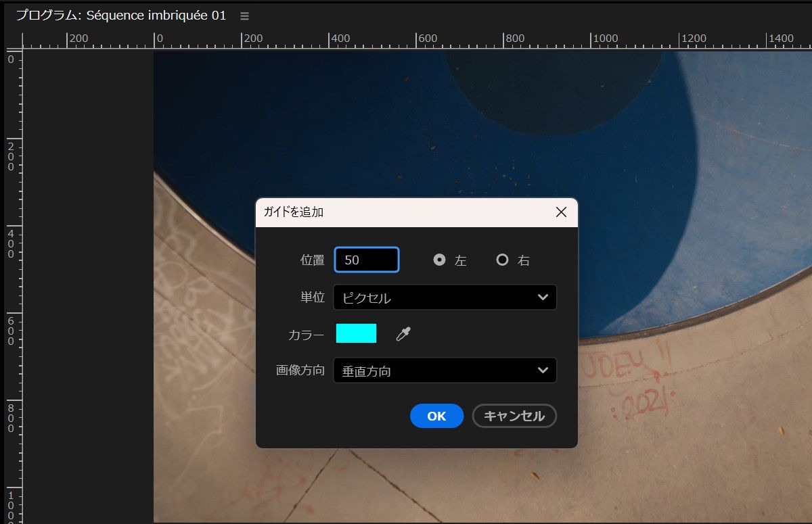Click the キャンセル button
This screenshot has height=524, width=812.
514,416
